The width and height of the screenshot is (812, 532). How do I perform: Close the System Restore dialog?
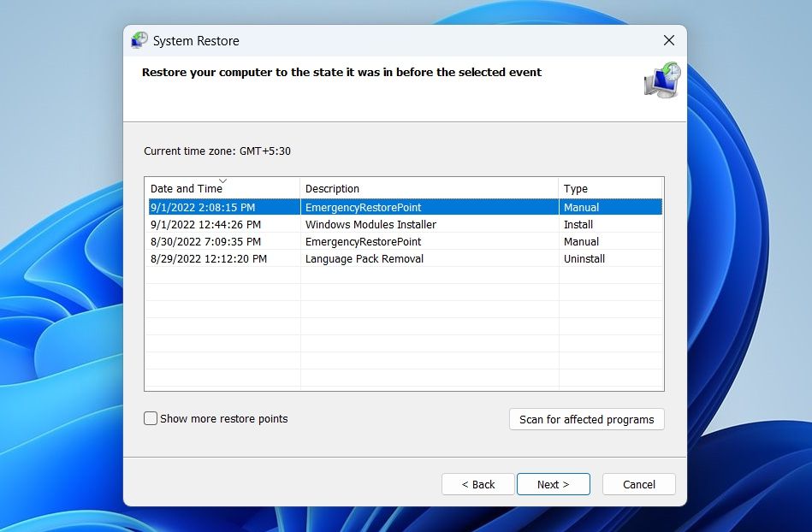pyautogui.click(x=668, y=40)
